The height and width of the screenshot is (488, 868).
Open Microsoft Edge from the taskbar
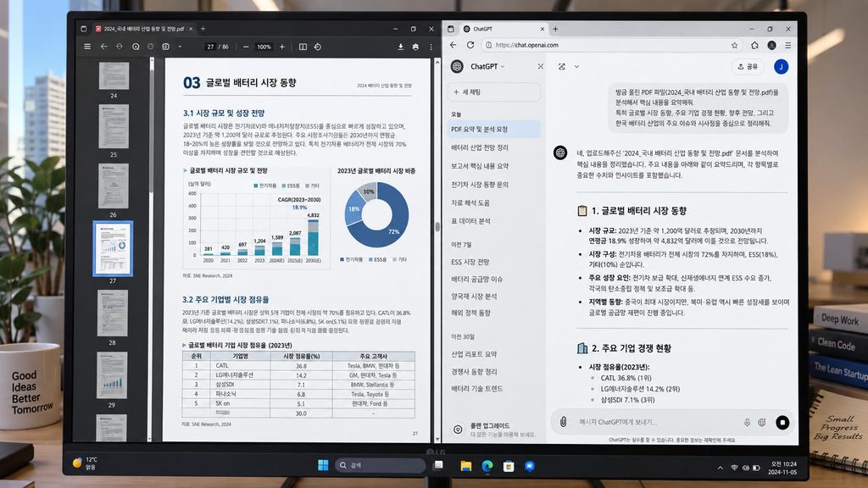(487, 466)
